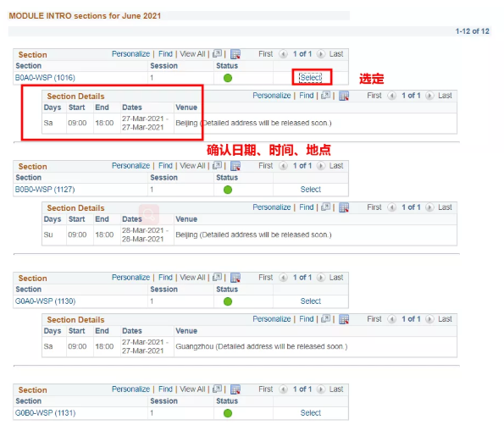Select the B0B0-WSP (1127) section
Image resolution: width=504 pixels, height=425 pixels.
pos(311,190)
